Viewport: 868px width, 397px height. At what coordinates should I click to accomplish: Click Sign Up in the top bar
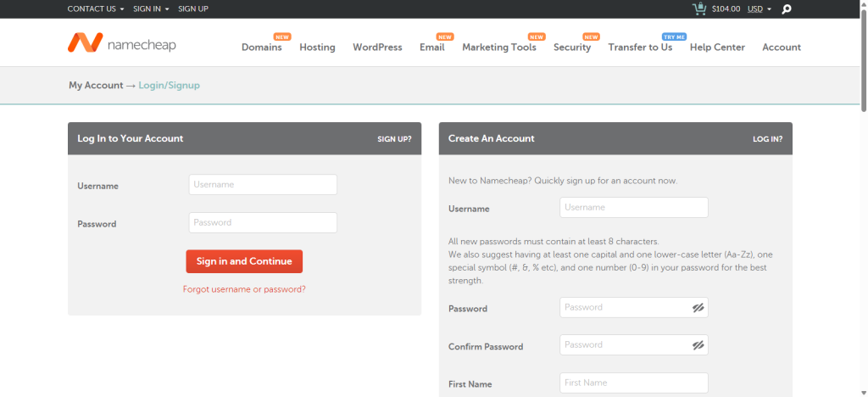coord(193,8)
